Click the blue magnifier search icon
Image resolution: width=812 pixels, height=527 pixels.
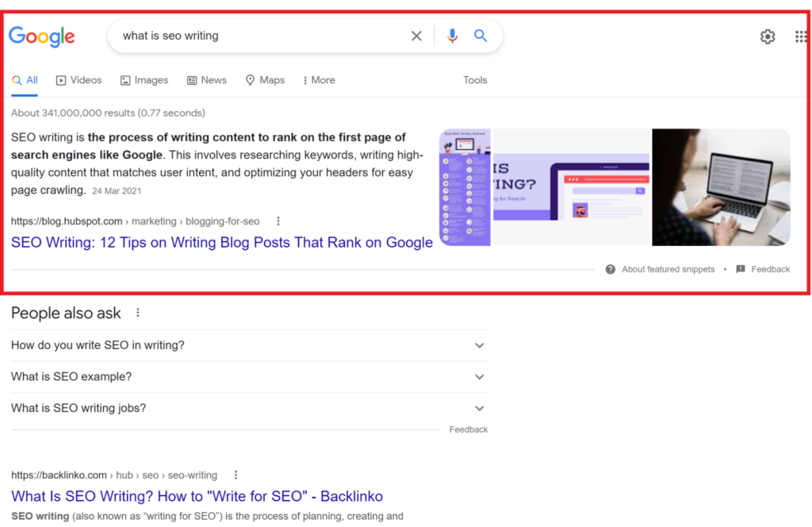pos(481,36)
